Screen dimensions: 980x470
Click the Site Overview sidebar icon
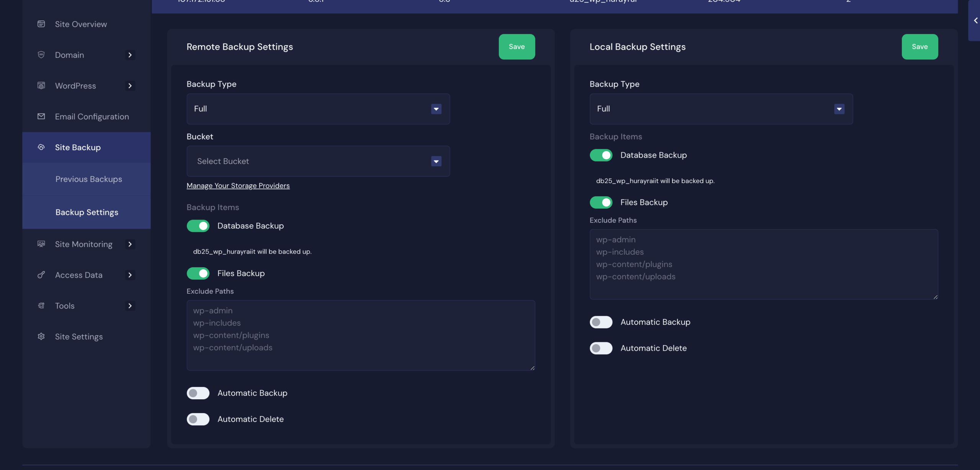coord(41,24)
